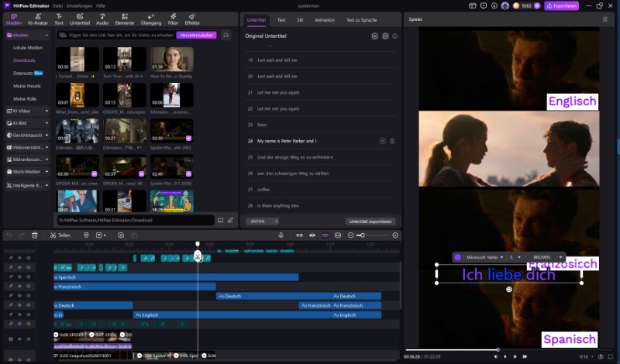Open the Effekte tool
The width and height of the screenshot is (620, 364).
(x=192, y=19)
